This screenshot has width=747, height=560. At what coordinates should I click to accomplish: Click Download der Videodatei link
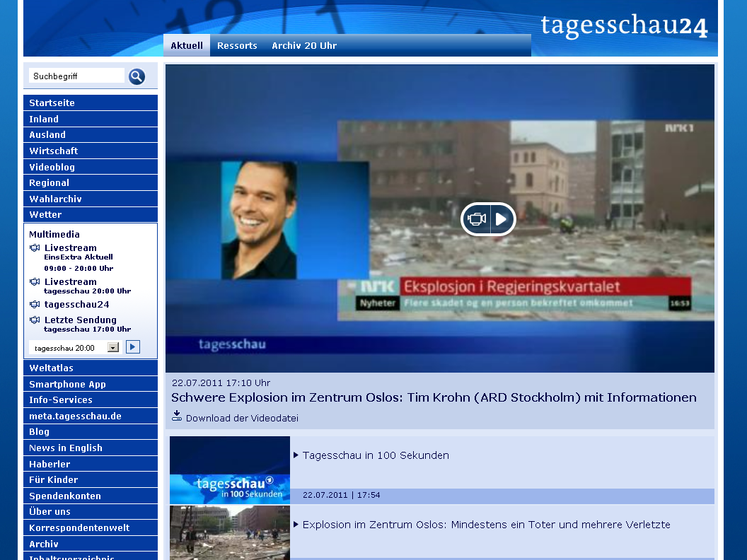tap(242, 418)
